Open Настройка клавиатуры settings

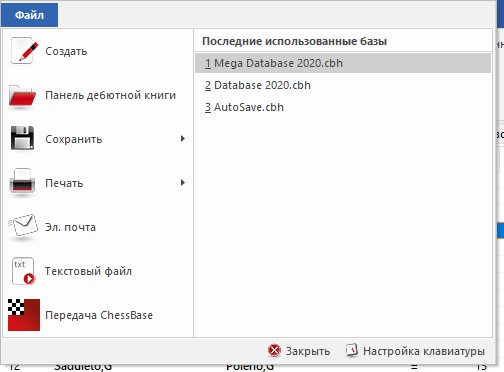[x=424, y=351]
